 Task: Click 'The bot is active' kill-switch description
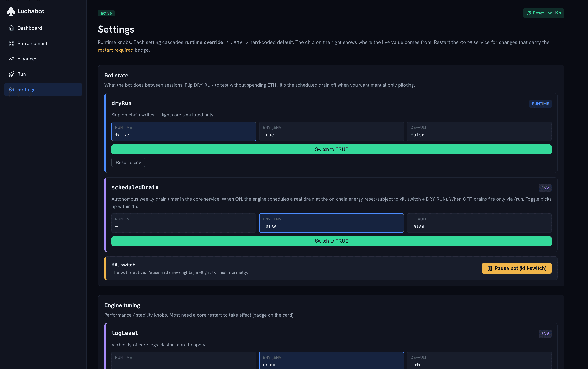coord(180,272)
